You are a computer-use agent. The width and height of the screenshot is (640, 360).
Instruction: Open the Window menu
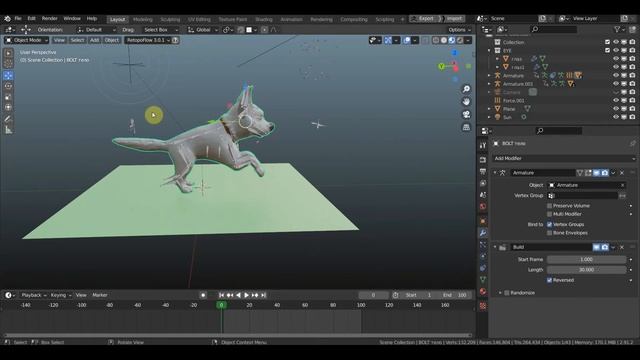[x=72, y=19]
